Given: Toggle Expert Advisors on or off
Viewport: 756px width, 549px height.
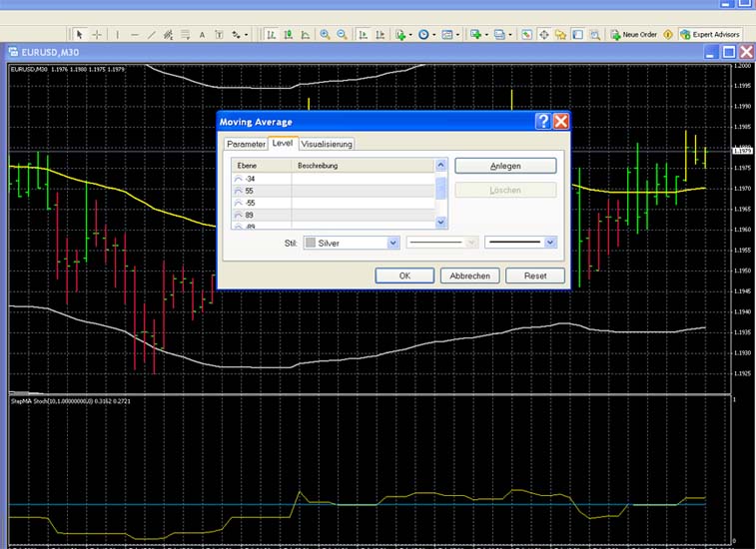Looking at the screenshot, I should (x=710, y=34).
